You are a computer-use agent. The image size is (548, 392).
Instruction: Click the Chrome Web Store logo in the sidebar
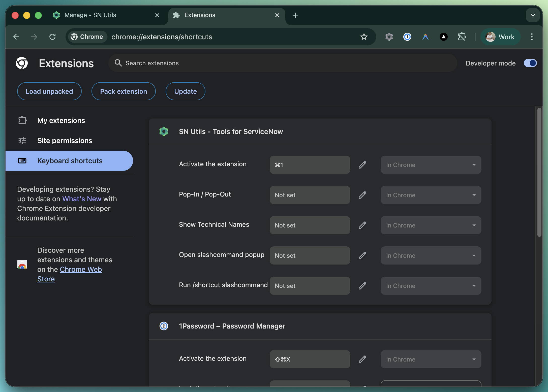coord(22,265)
